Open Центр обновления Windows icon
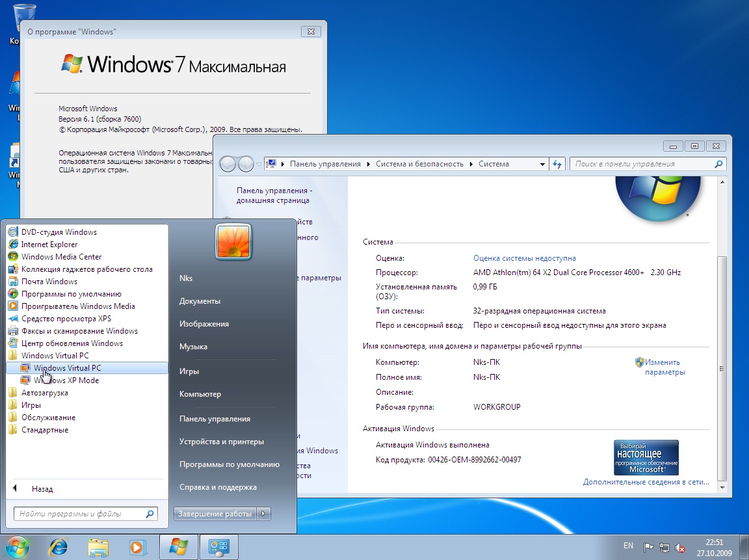749x560 pixels. (14, 343)
